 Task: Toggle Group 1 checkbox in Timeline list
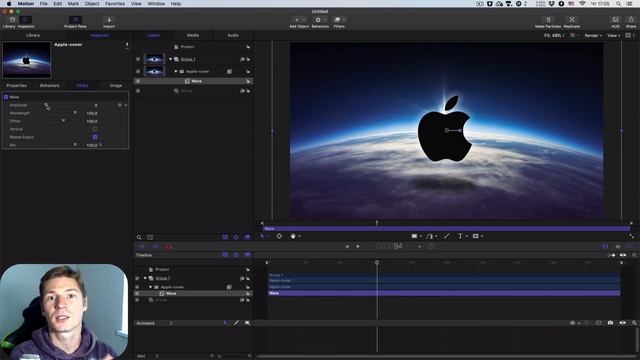point(137,278)
